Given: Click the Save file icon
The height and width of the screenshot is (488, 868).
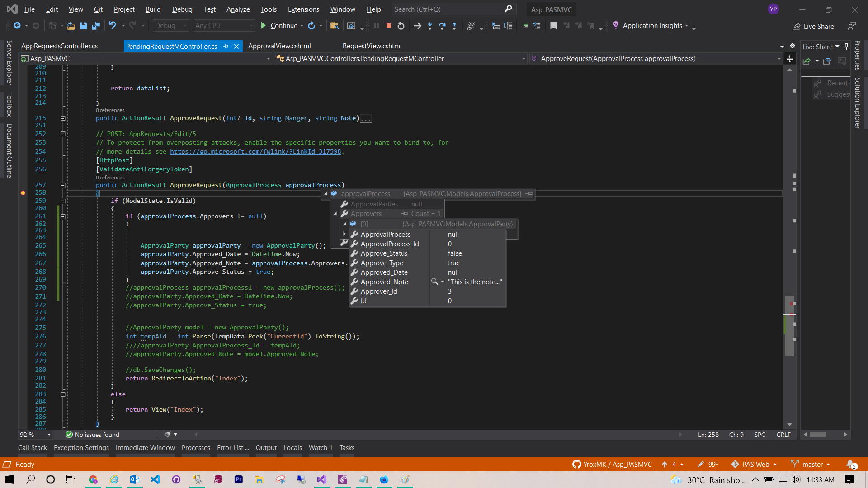Looking at the screenshot, I should point(83,26).
